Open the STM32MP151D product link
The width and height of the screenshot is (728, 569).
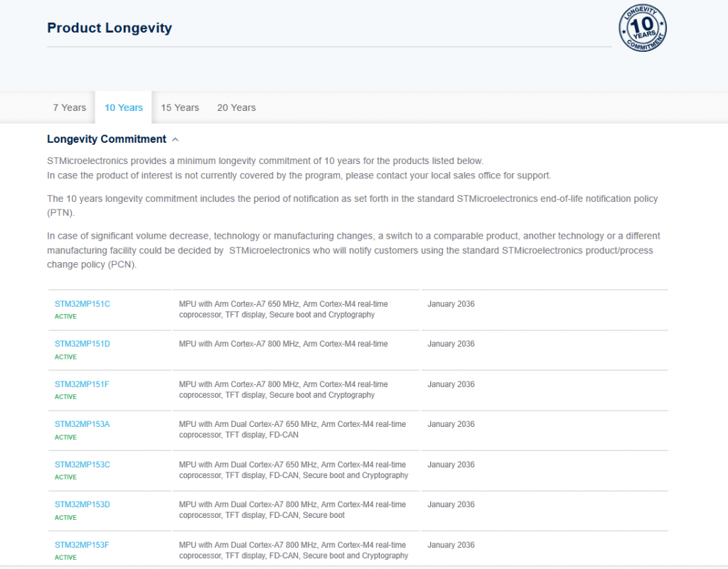pos(82,344)
